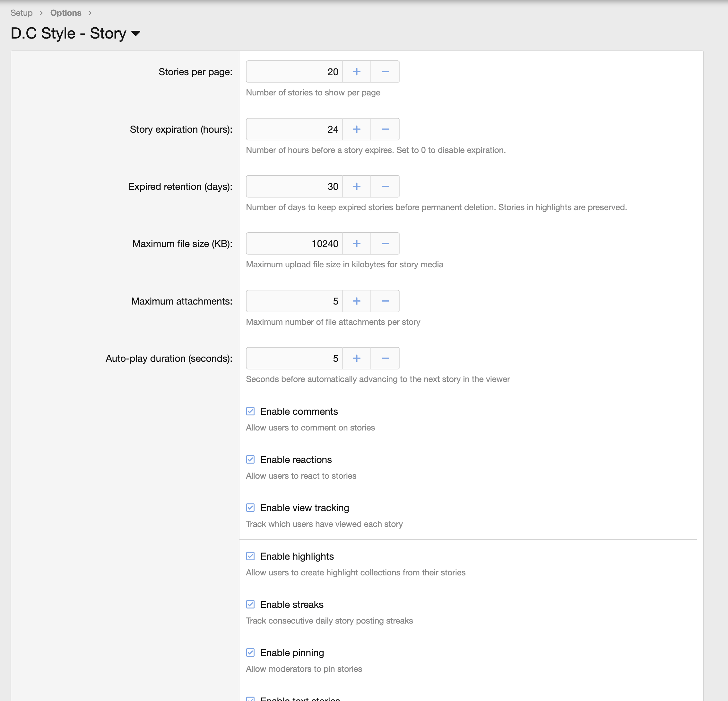Toggle Enable view tracking off
Image resolution: width=728 pixels, height=701 pixels.
(x=250, y=507)
